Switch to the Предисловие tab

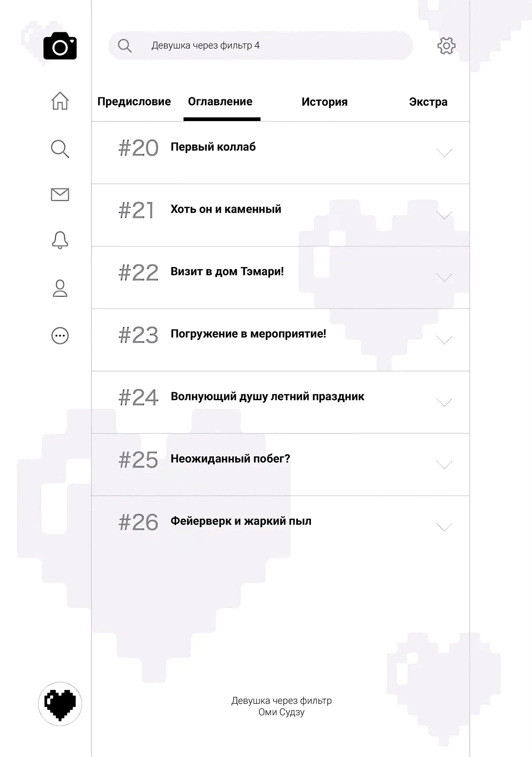(134, 102)
